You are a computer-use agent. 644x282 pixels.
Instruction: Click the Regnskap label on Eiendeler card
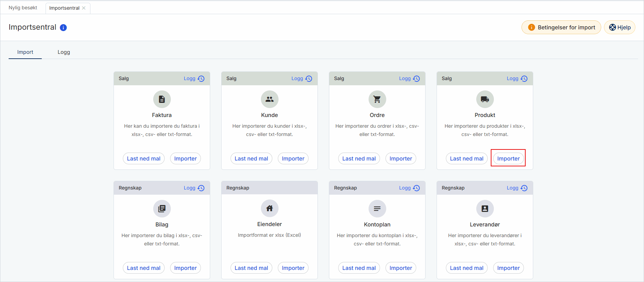238,188
